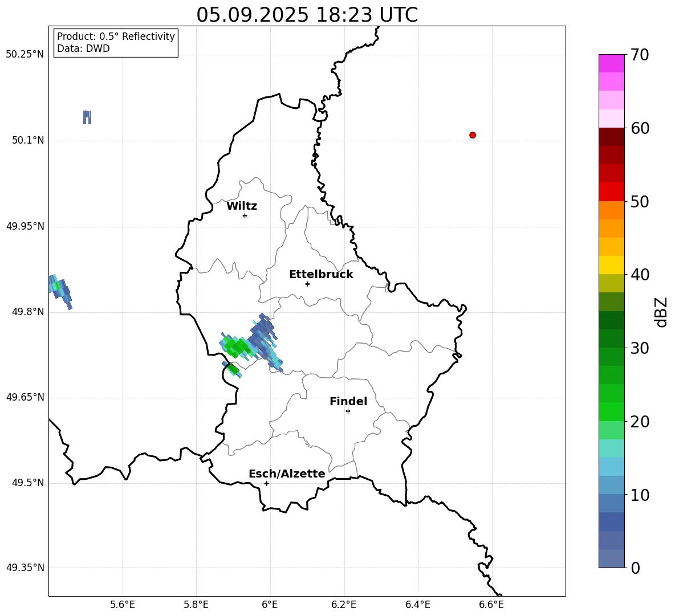
Task: Click the 70 tick on colorbar
Action: pos(640,55)
